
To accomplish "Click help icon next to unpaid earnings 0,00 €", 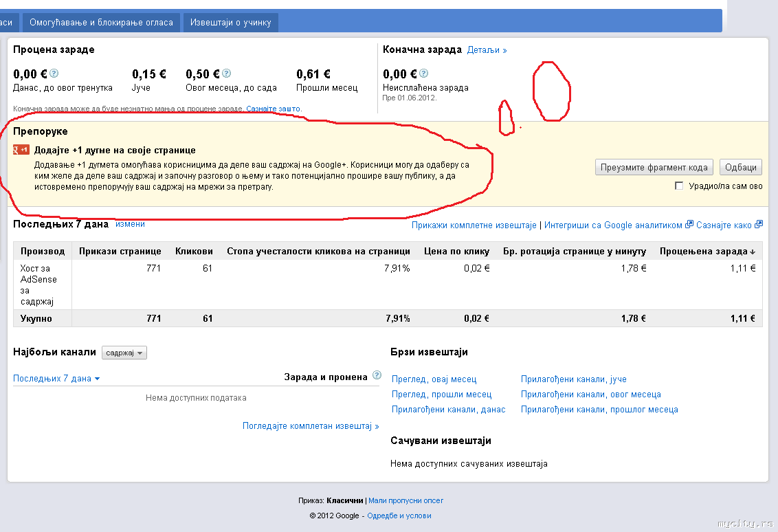I will point(424,74).
